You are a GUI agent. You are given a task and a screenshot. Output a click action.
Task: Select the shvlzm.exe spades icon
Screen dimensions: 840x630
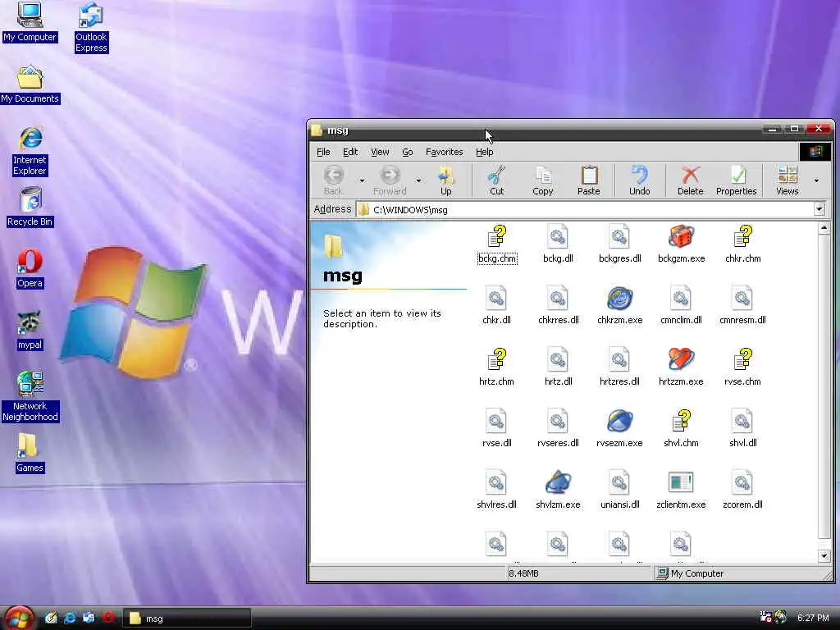[x=558, y=491]
